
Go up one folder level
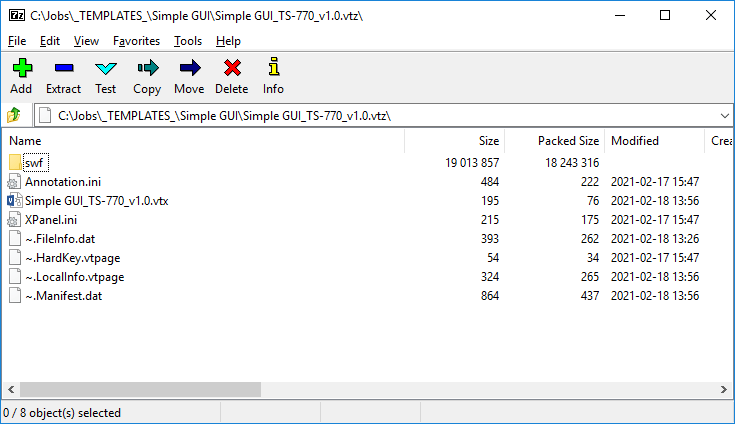click(14, 115)
